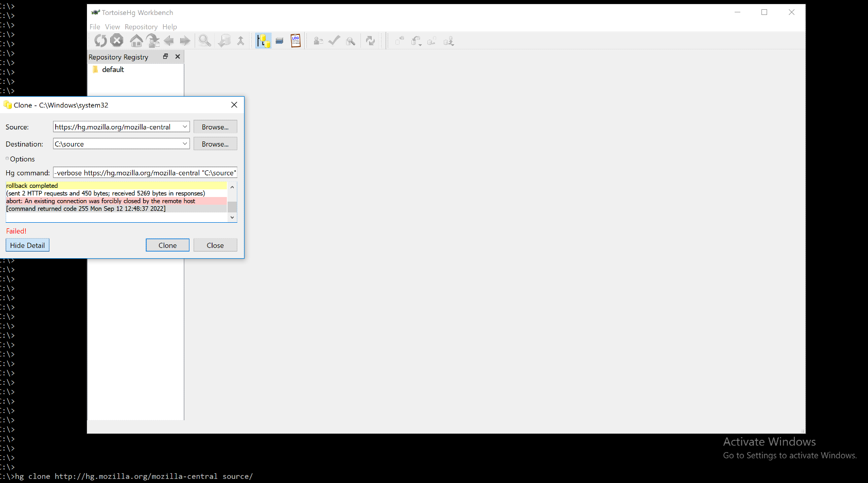Select the default folder in Repository Registry

click(x=113, y=69)
